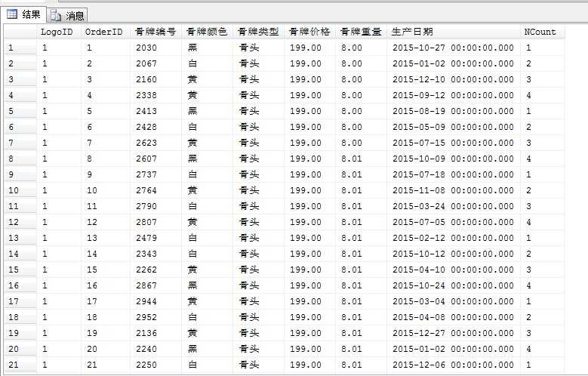Click the OrderID cell with value 17
This screenshot has width=588, height=376.
pos(106,301)
